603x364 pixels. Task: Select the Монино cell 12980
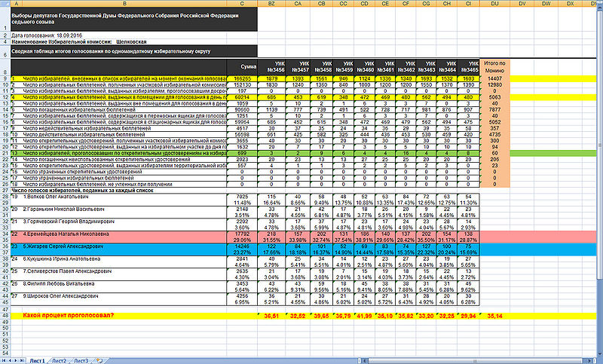coord(494,84)
